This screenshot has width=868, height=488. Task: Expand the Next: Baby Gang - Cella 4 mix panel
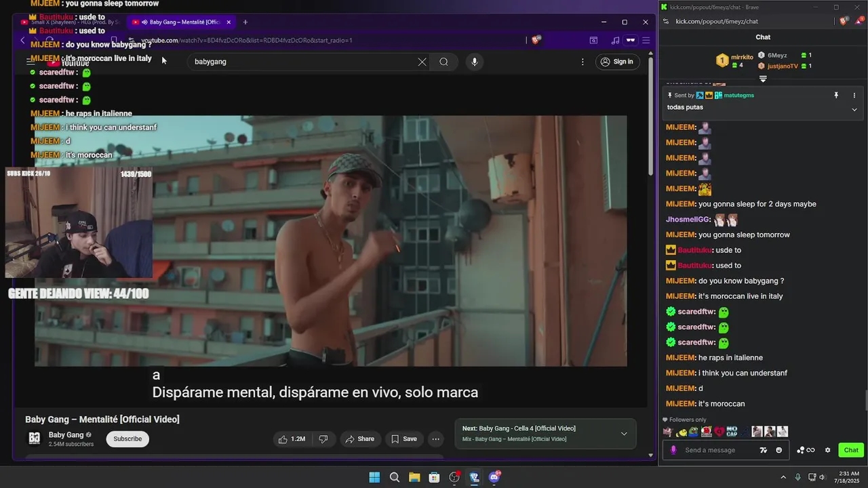[624, 434]
